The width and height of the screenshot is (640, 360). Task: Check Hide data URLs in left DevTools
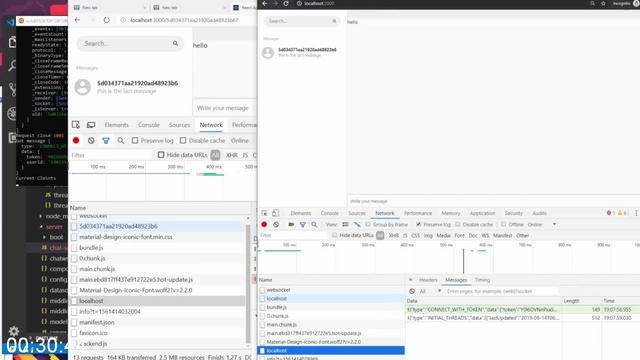(161, 155)
